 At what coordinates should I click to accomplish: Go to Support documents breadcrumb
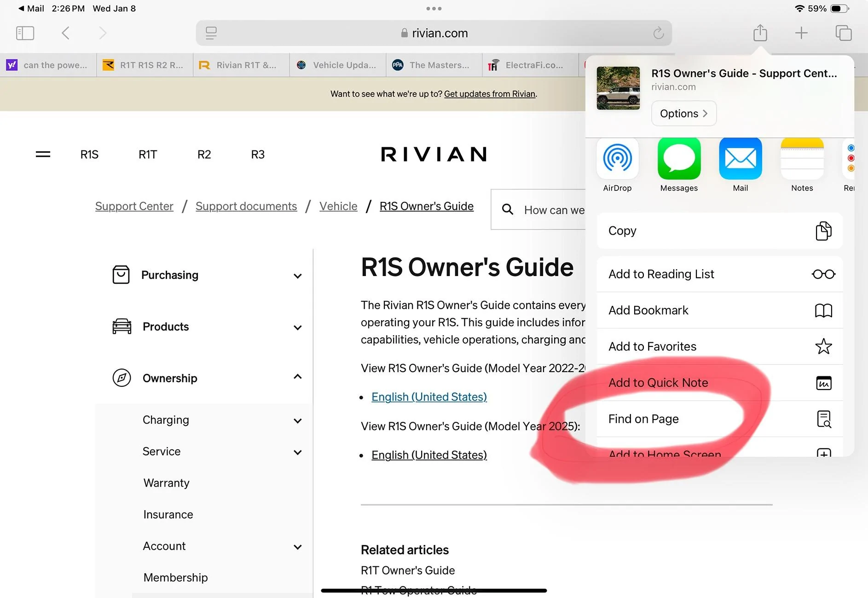tap(246, 207)
